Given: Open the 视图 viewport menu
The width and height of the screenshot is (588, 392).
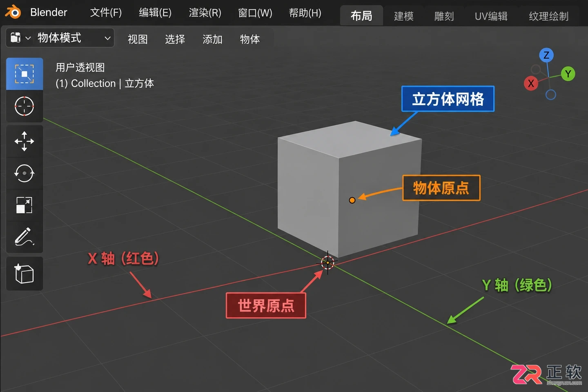Looking at the screenshot, I should pyautogui.click(x=138, y=39).
